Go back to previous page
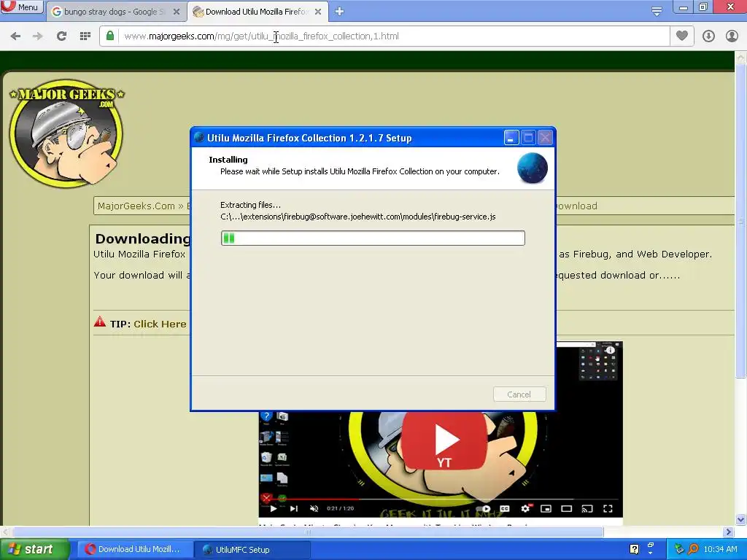Image resolution: width=747 pixels, height=560 pixels. tap(15, 36)
